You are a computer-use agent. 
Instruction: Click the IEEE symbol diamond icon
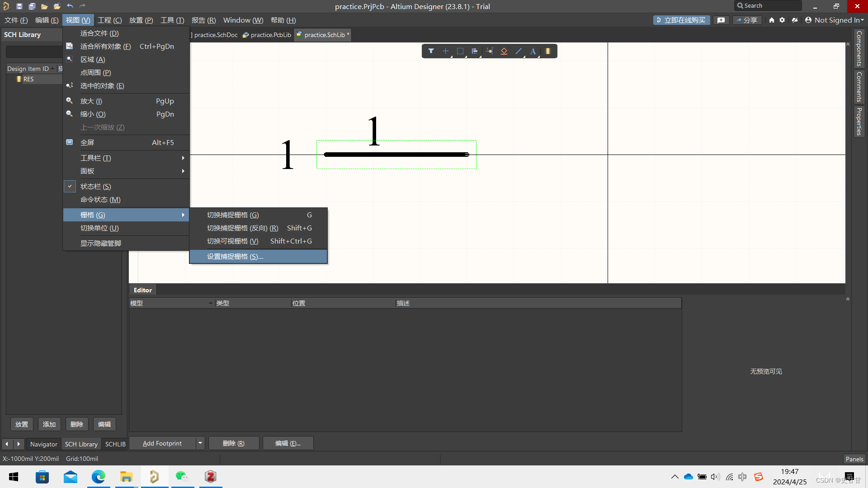tap(504, 51)
